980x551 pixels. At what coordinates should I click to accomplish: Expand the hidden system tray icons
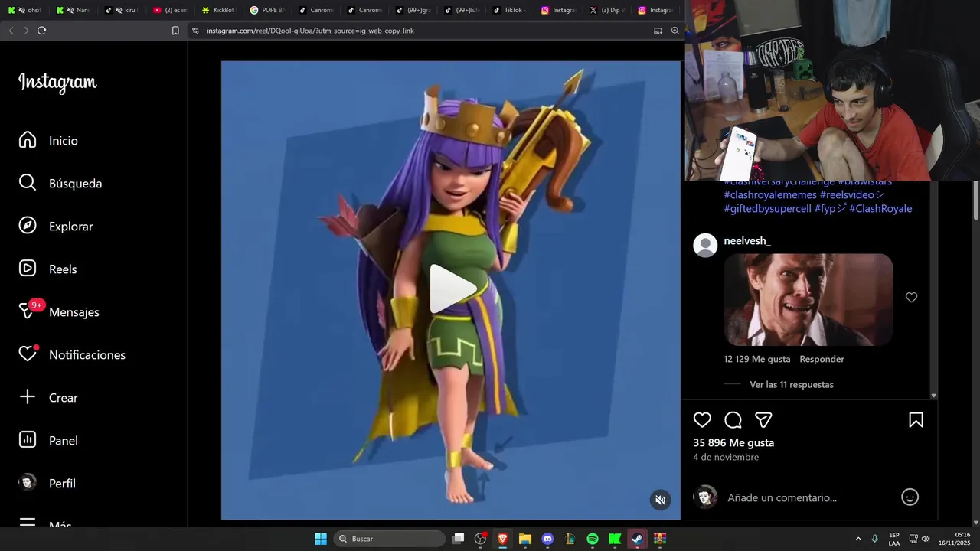858,539
